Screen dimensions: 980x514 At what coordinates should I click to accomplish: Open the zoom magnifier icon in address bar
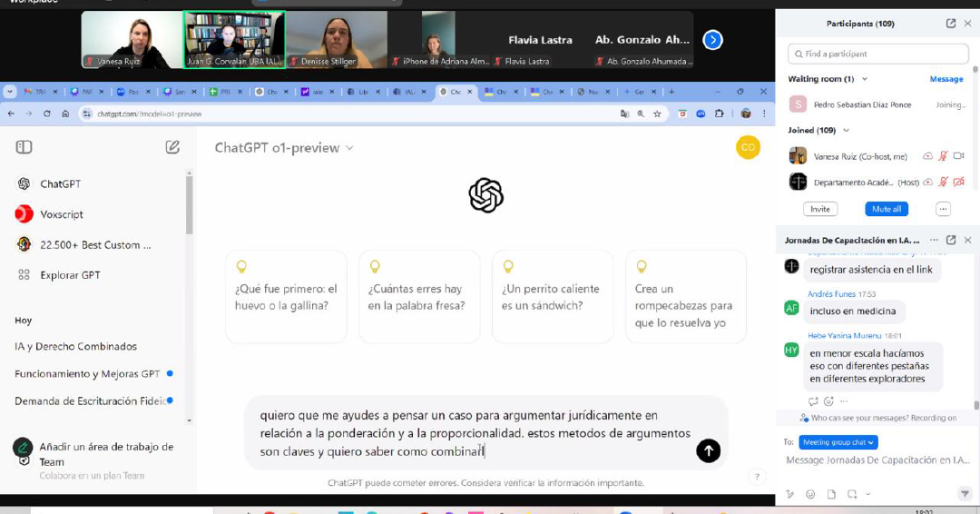(x=641, y=114)
